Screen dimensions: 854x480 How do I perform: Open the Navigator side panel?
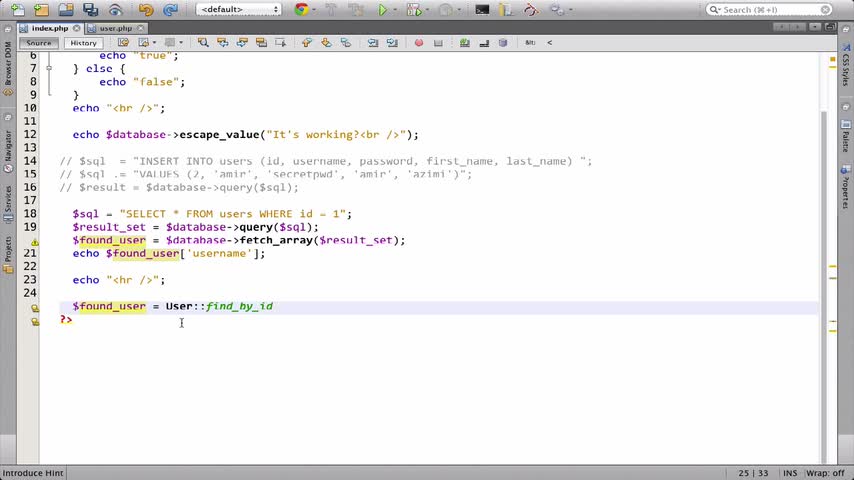(8, 151)
